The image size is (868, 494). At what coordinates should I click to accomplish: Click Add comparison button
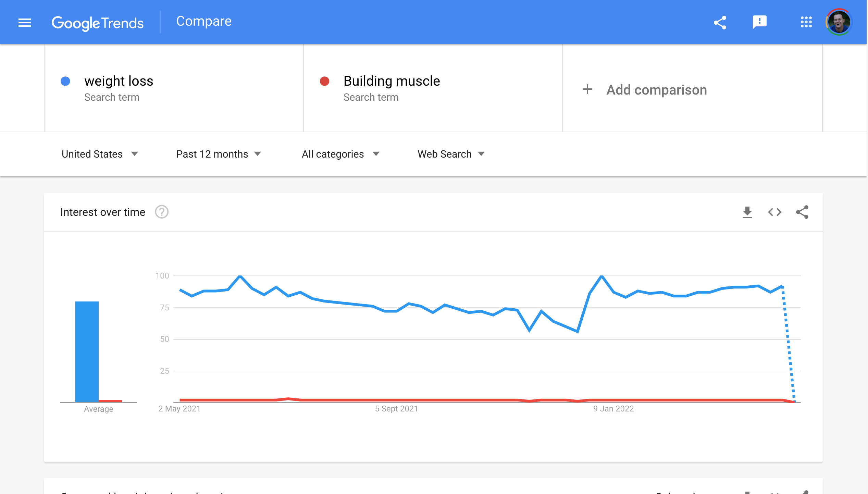tap(645, 90)
